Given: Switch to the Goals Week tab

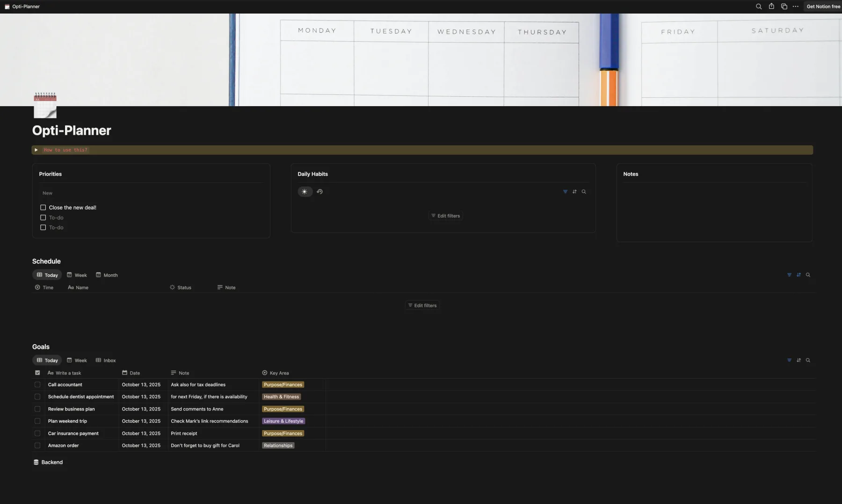Looking at the screenshot, I should (77, 360).
